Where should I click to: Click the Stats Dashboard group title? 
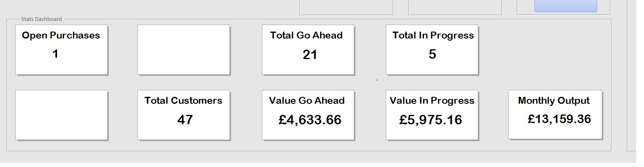[41, 19]
